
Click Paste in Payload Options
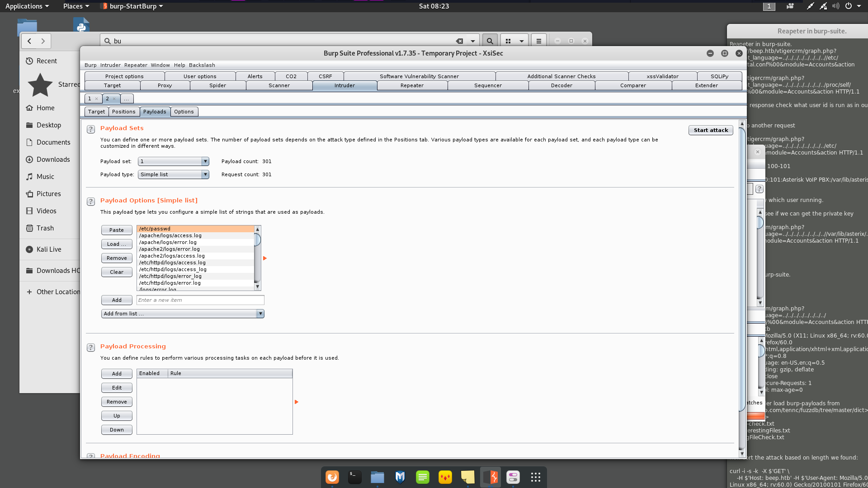coord(117,230)
